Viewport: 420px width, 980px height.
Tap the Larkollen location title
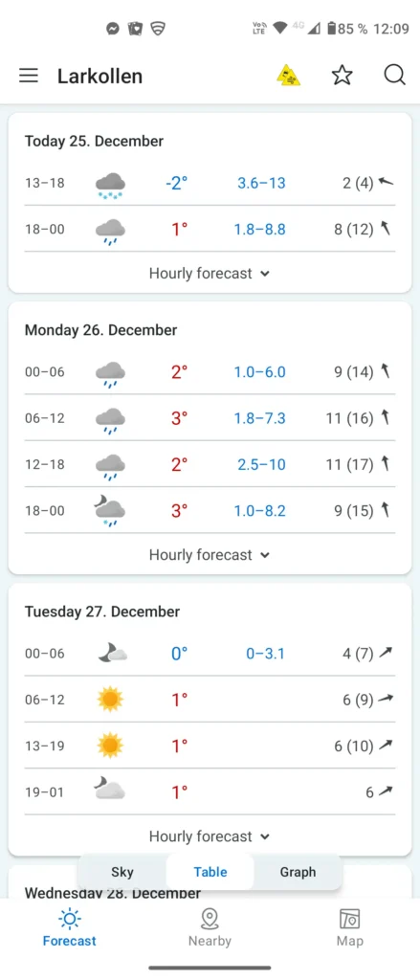point(100,77)
